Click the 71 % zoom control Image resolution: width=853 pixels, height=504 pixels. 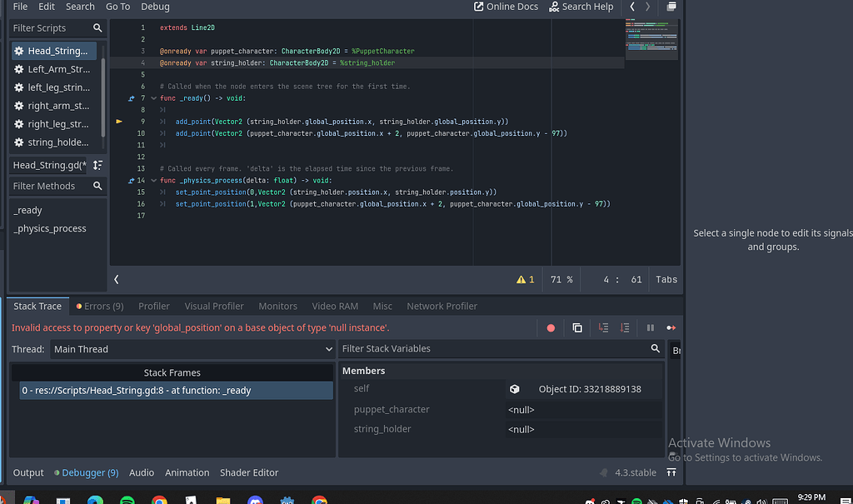point(561,279)
